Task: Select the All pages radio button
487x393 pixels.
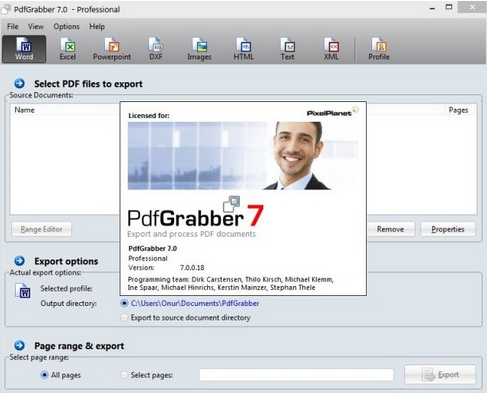Action: [44, 375]
